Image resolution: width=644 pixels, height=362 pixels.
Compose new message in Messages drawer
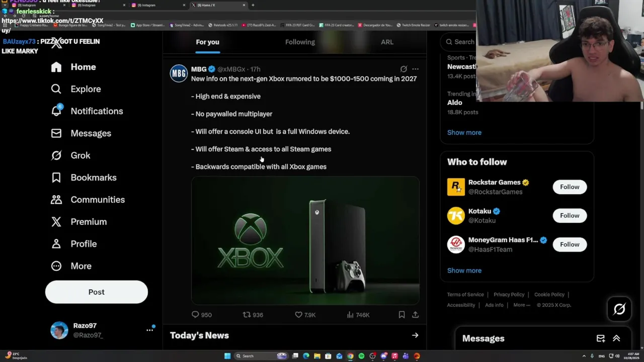pos(601,339)
